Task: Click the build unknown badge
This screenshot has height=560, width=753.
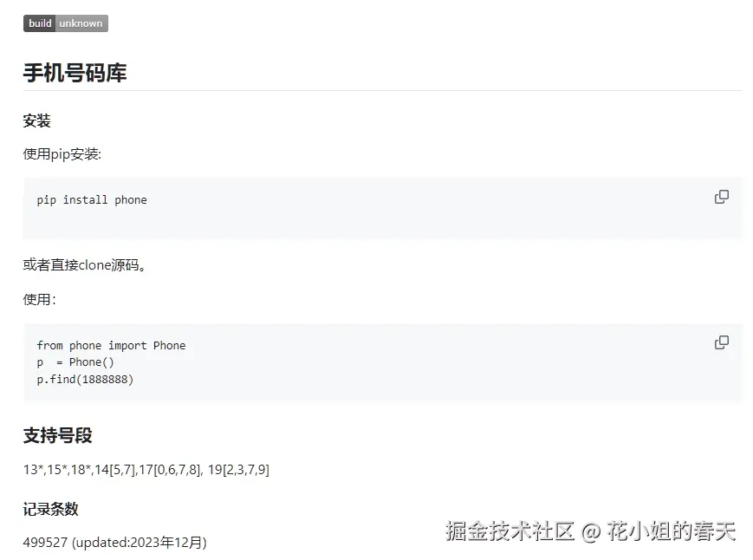Action: point(66,23)
